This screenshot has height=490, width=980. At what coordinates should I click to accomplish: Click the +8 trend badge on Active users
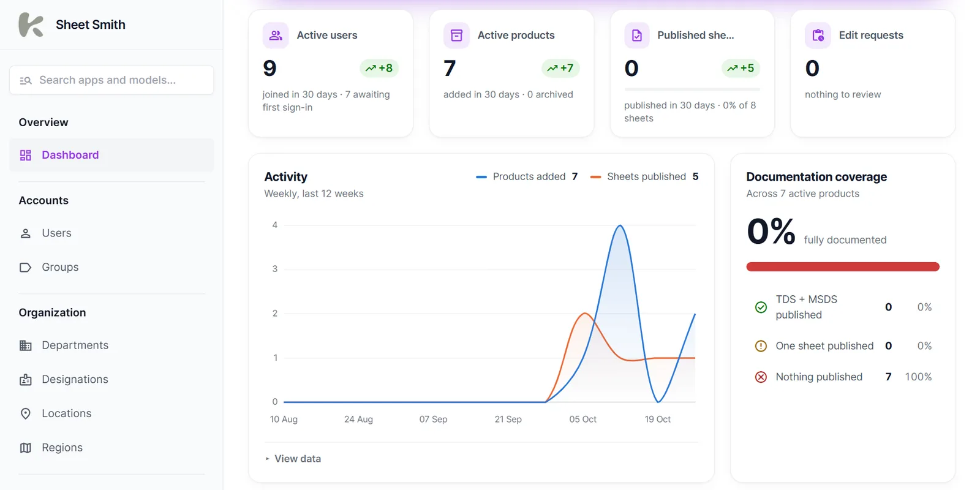[379, 68]
